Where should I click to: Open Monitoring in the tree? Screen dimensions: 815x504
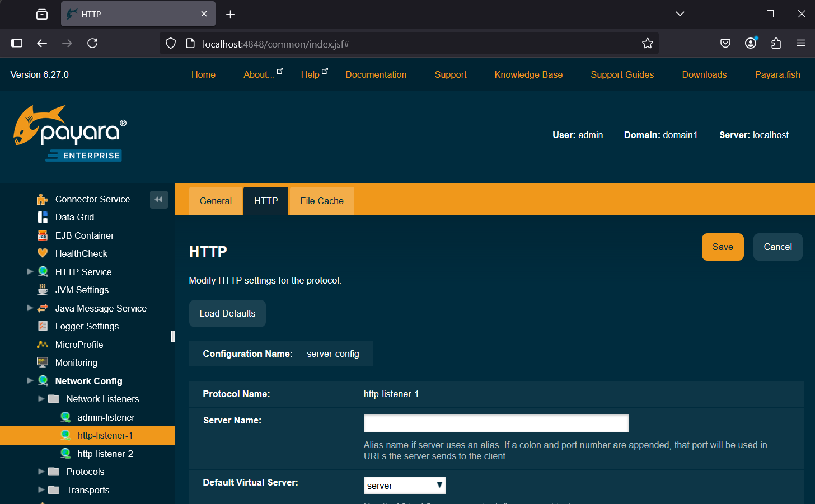[76, 362]
